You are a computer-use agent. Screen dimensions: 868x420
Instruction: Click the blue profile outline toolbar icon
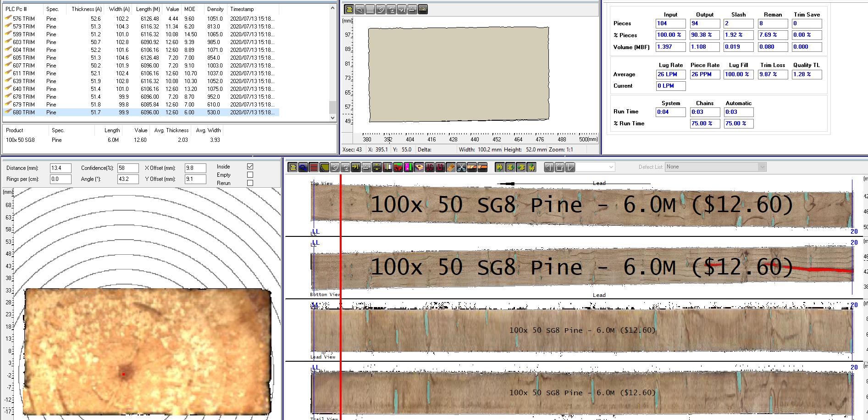tap(303, 168)
